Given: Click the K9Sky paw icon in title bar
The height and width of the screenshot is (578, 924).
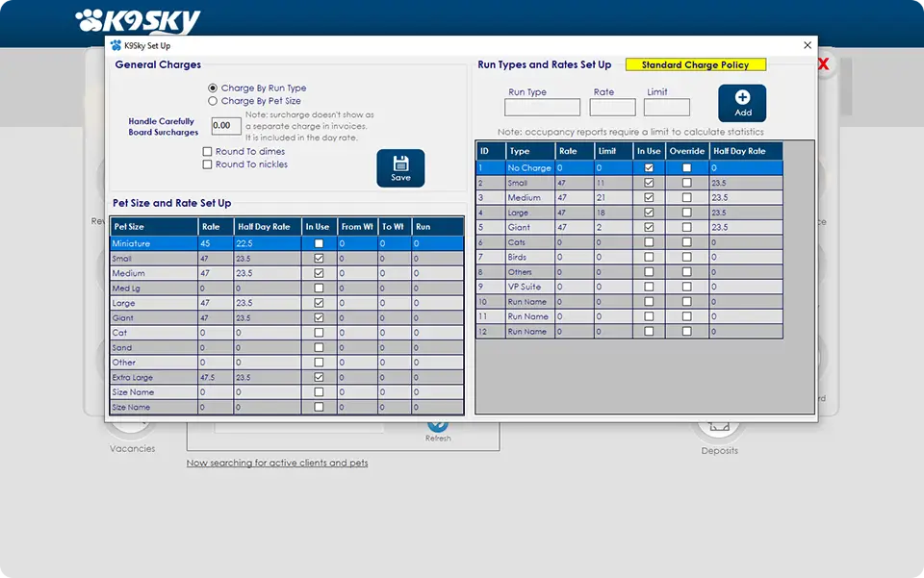Looking at the screenshot, I should [116, 45].
